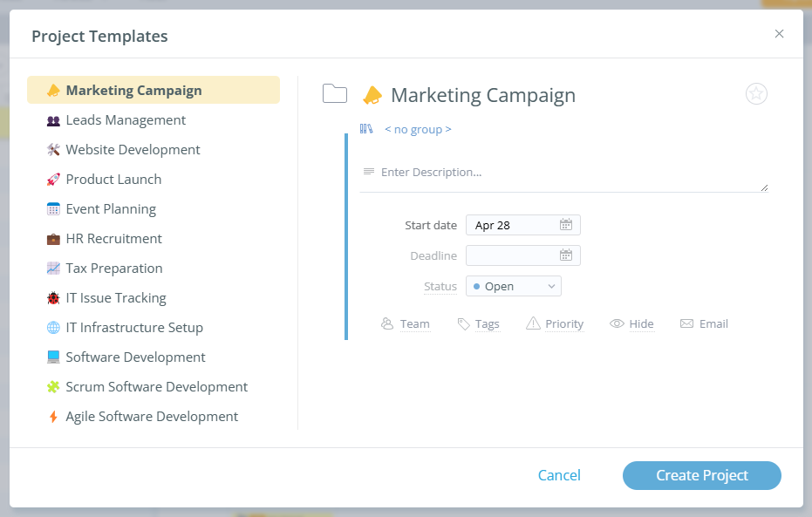Click the Website Development tools icon
The image size is (812, 517).
click(x=52, y=149)
